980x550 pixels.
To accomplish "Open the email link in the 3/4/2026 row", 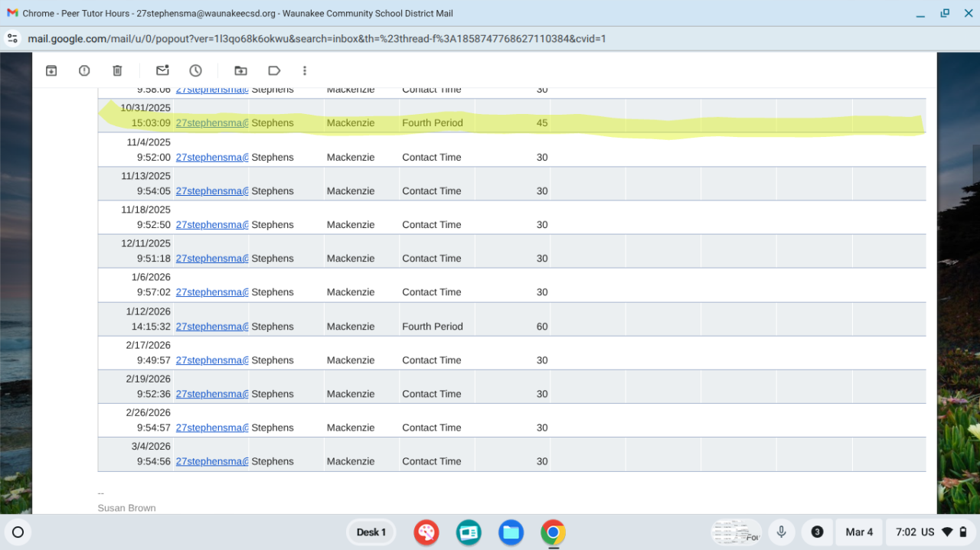I will (x=211, y=462).
